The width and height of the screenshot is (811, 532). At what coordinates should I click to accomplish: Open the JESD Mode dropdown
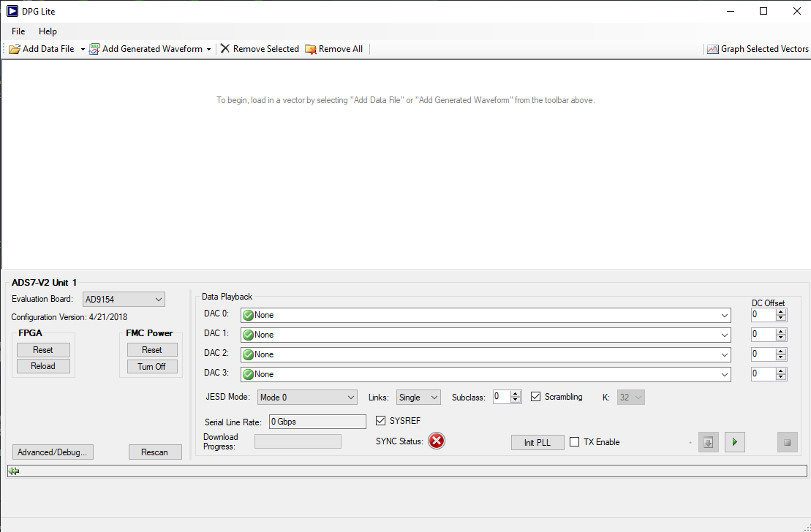307,398
